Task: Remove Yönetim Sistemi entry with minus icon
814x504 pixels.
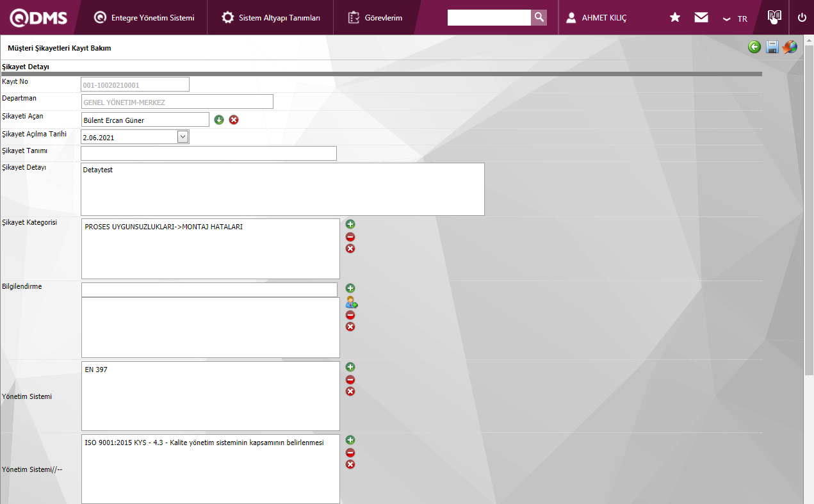Action: click(350, 380)
